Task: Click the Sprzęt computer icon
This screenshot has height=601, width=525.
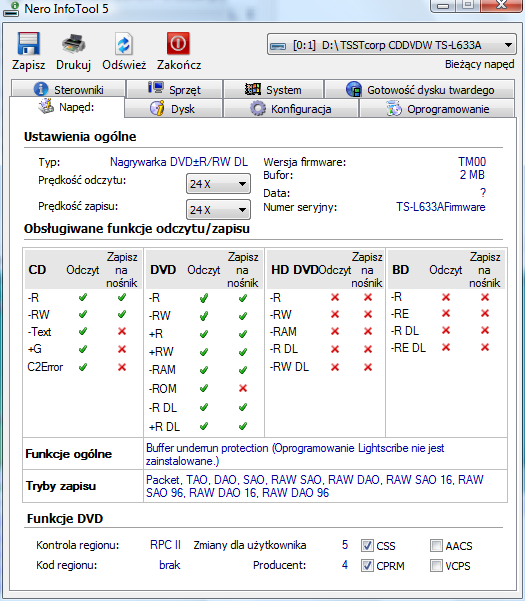Action: [x=156, y=88]
